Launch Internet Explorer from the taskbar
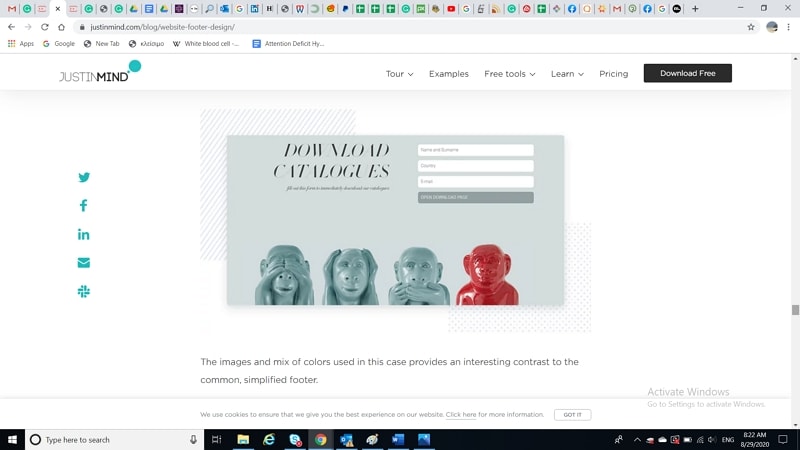The height and width of the screenshot is (450, 800). (269, 439)
